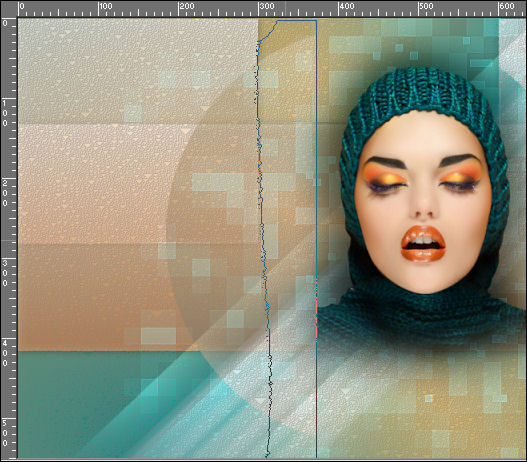
Task: Click the 300 mark on horizontal ruler
Action: pos(266,6)
